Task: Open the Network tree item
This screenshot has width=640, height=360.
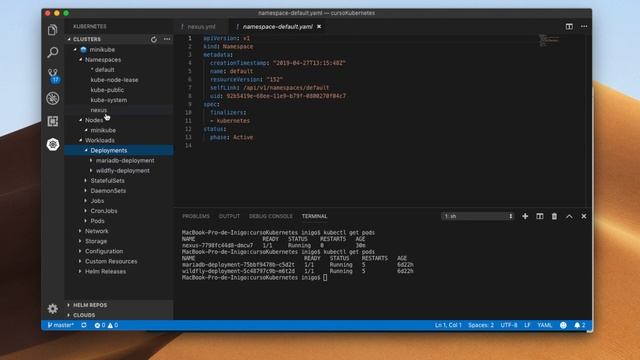Action: coord(97,231)
